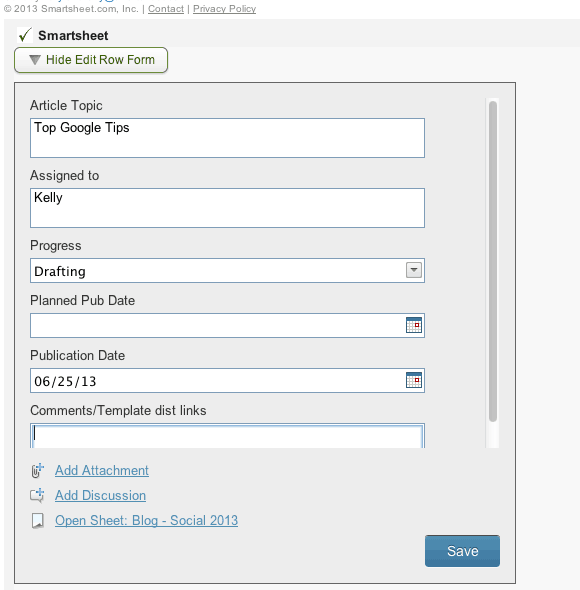Hide the Edit Row Form

click(91, 60)
